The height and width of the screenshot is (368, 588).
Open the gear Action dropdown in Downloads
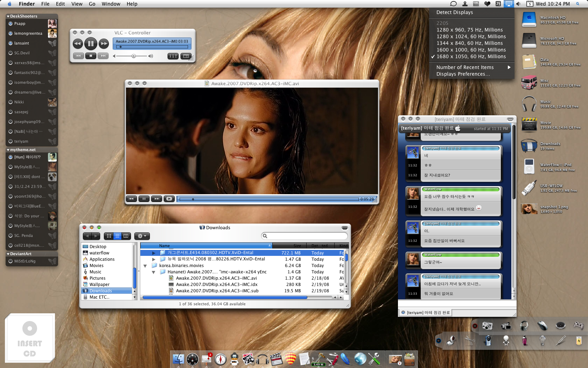click(x=142, y=236)
